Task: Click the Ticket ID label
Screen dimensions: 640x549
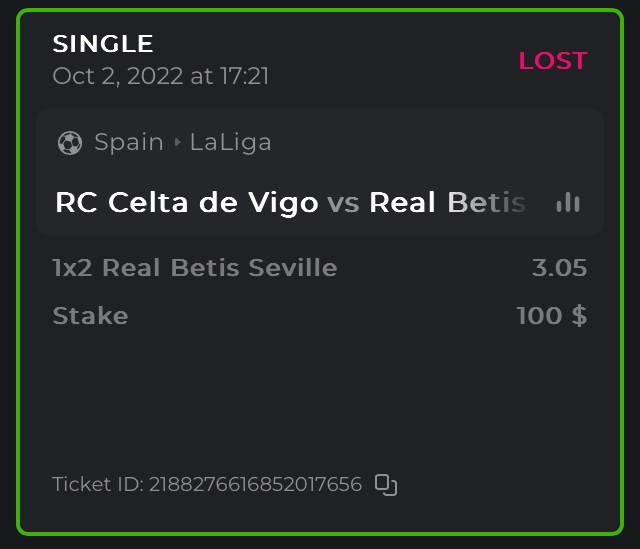Action: tap(97, 485)
